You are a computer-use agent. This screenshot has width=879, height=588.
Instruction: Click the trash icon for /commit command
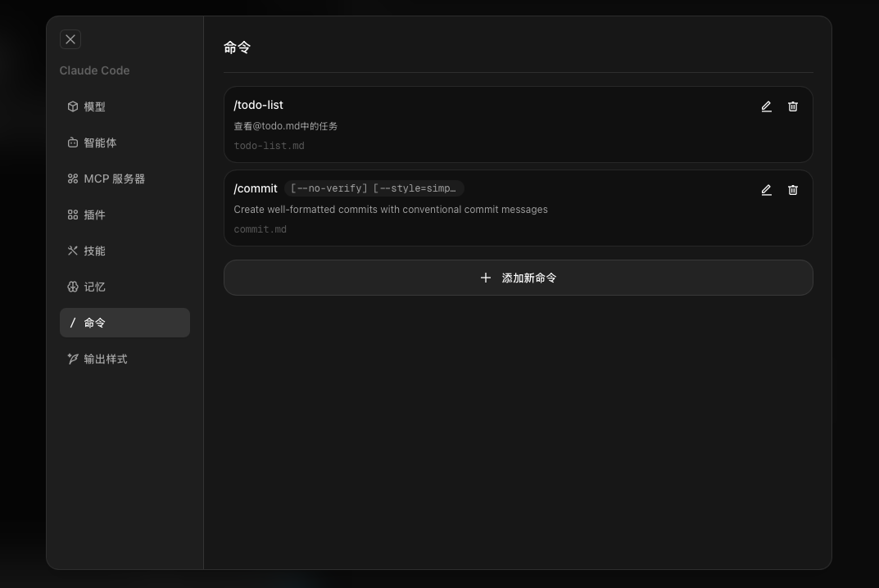click(792, 190)
